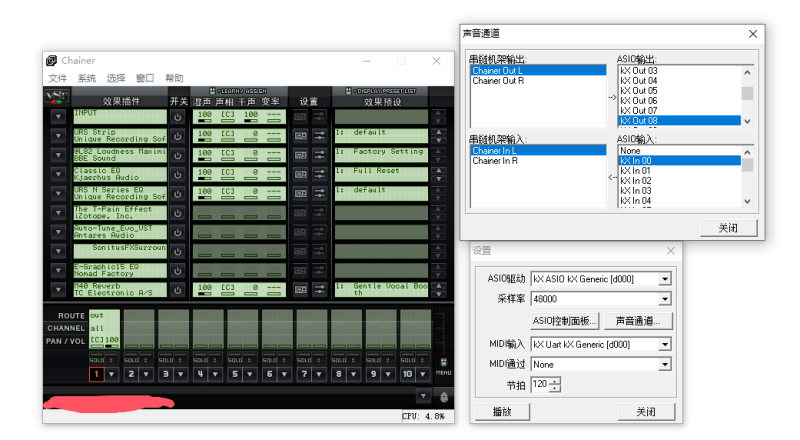Open the 窗口 menu
This screenshot has height=440, width=800.
pyautogui.click(x=145, y=78)
